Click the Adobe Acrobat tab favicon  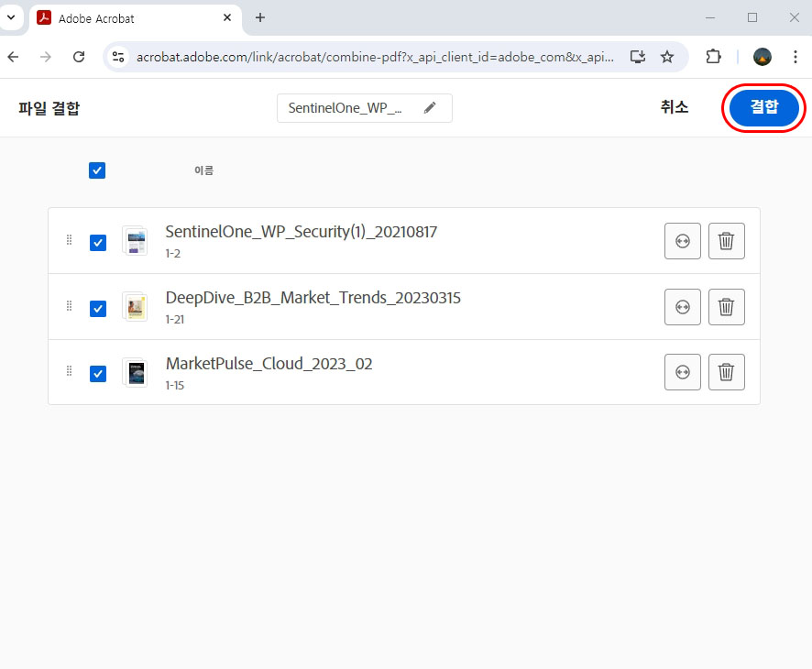(44, 17)
